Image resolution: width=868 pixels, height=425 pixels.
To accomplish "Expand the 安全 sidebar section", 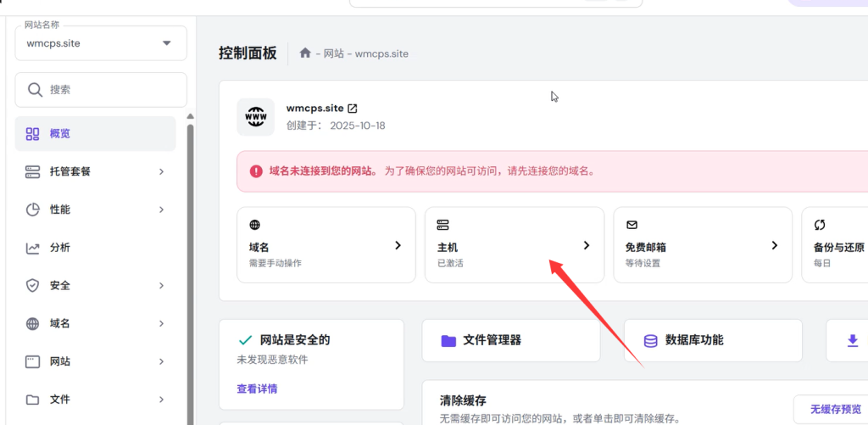I will pyautogui.click(x=95, y=286).
